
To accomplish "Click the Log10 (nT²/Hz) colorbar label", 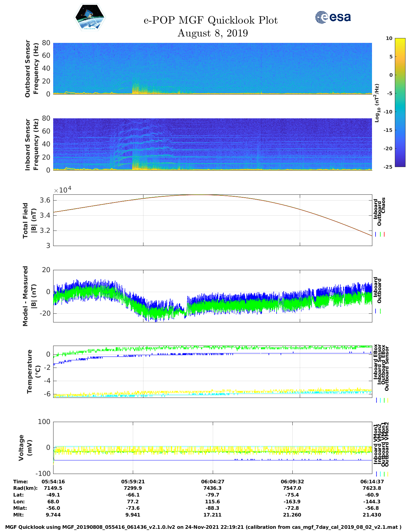I will [x=377, y=103].
